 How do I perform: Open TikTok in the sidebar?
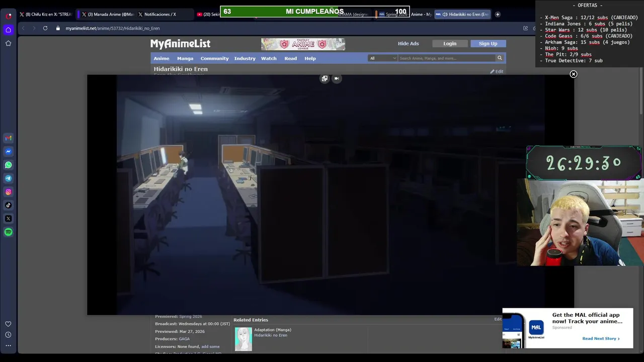pyautogui.click(x=9, y=205)
